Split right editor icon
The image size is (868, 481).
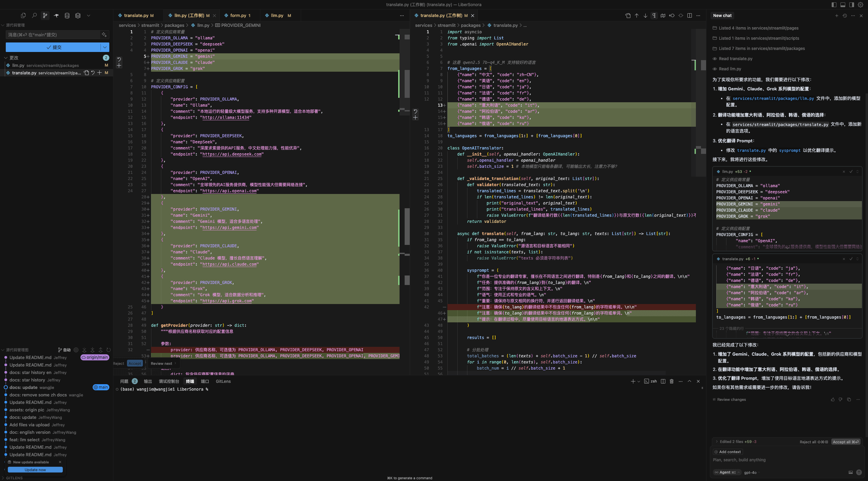(689, 16)
